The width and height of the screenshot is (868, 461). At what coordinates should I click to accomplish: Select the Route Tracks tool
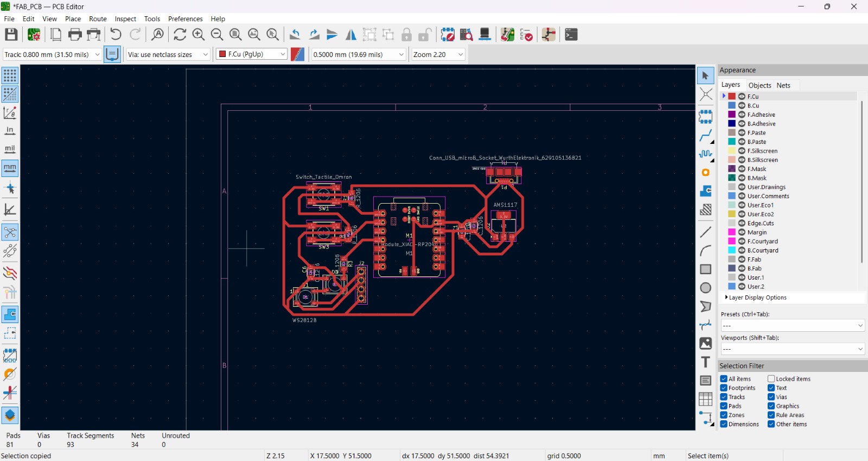pyautogui.click(x=705, y=136)
